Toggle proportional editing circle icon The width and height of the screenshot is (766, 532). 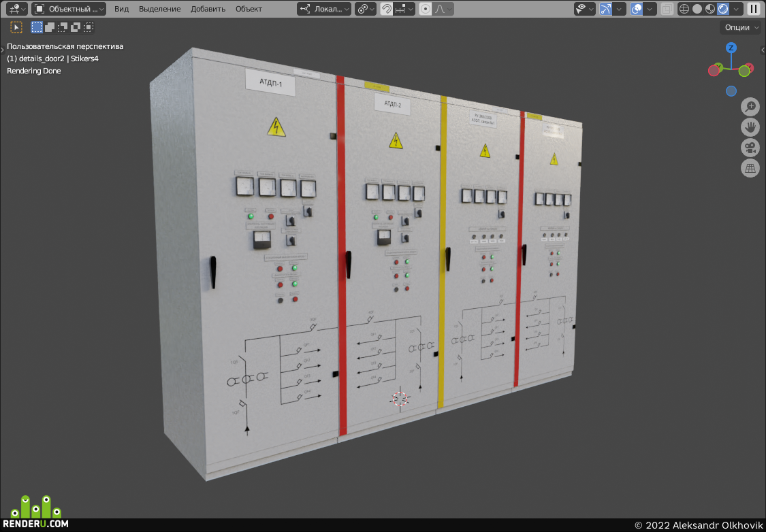click(x=426, y=9)
